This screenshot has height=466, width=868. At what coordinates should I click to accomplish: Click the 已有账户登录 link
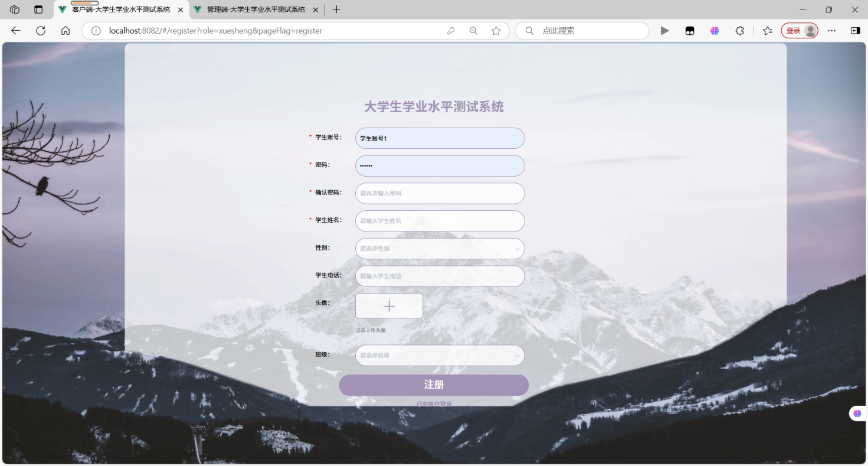tap(434, 404)
